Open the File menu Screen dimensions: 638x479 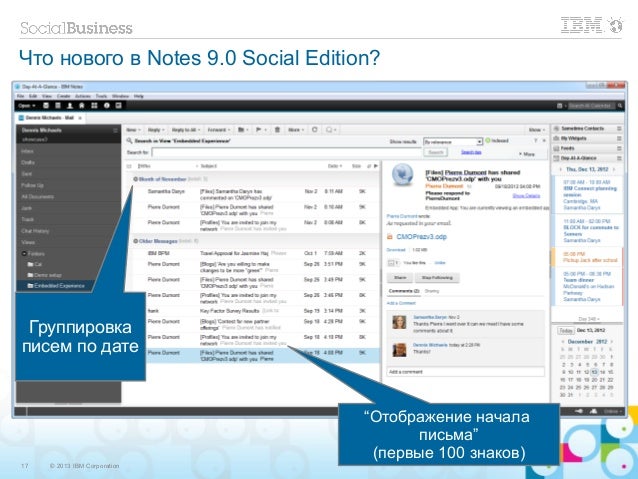(21, 96)
